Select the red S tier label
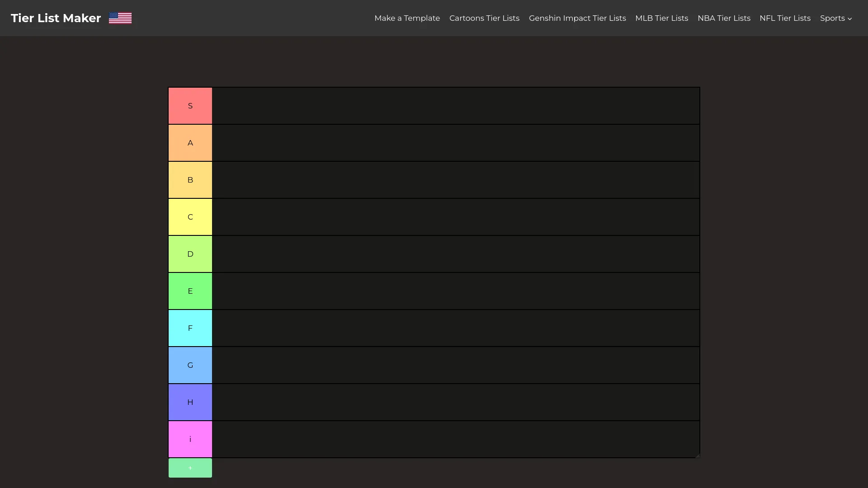The image size is (868, 488). (190, 105)
